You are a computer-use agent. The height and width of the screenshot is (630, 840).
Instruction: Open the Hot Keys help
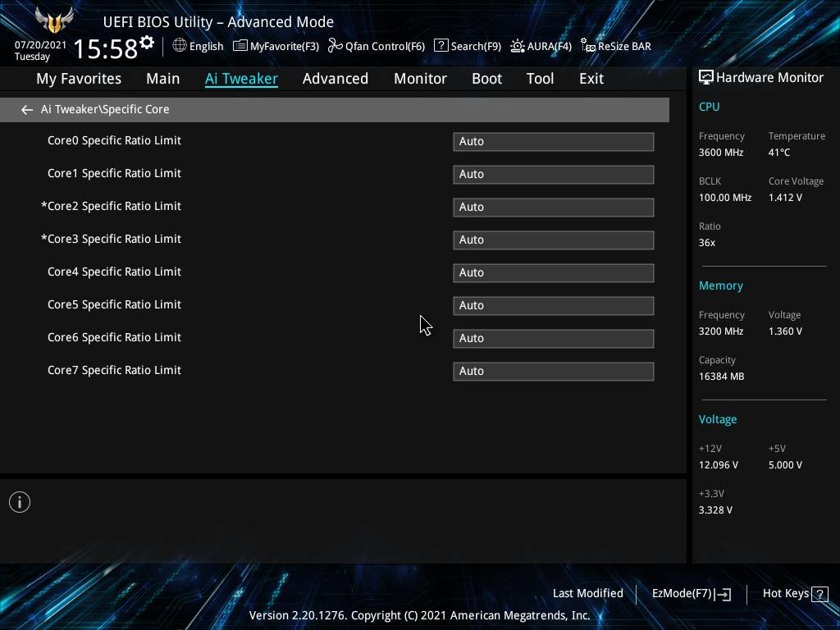[x=795, y=593]
